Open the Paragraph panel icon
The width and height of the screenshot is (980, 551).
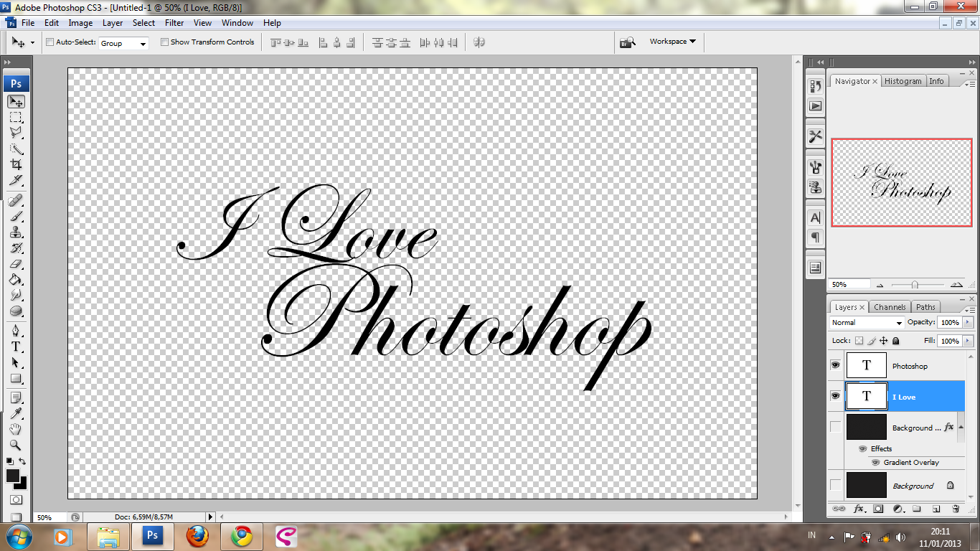(x=815, y=237)
